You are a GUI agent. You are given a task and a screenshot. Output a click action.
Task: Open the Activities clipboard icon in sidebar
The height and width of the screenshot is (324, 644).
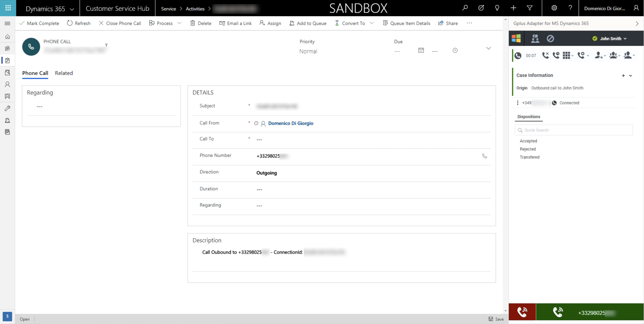point(7,60)
